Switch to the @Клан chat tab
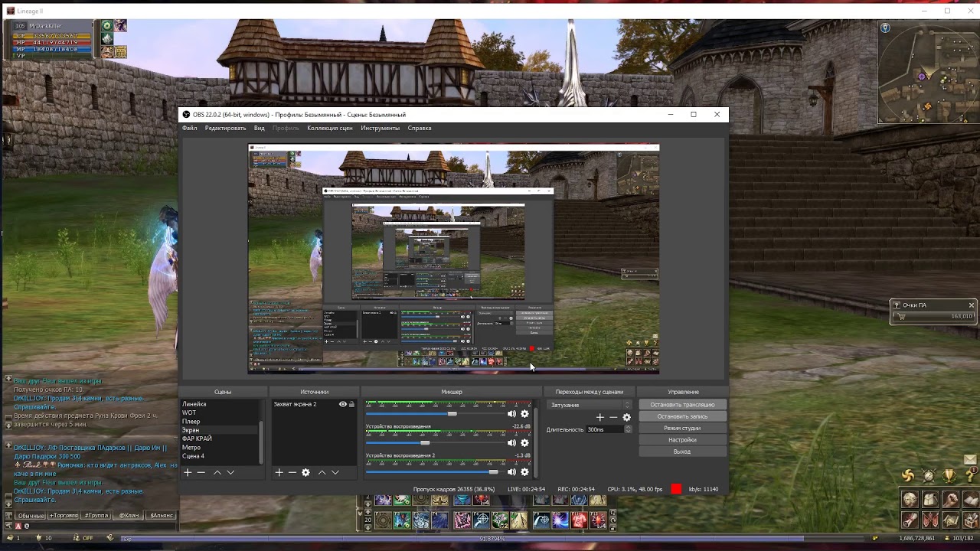The width and height of the screenshot is (980, 551). pyautogui.click(x=129, y=516)
